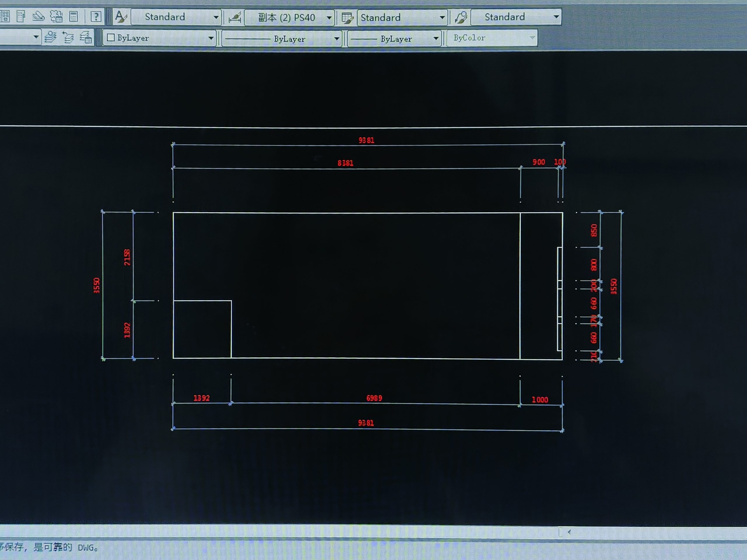Open the Dimension Style manager icon

click(235, 17)
